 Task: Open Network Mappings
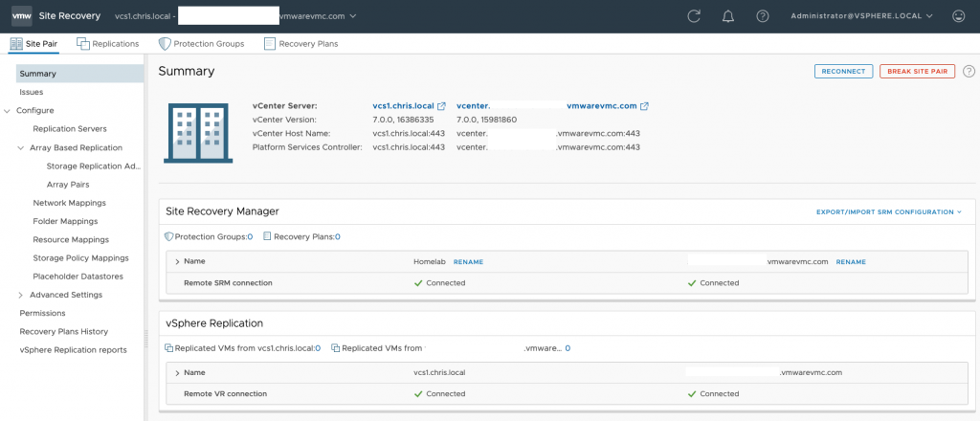click(x=69, y=203)
